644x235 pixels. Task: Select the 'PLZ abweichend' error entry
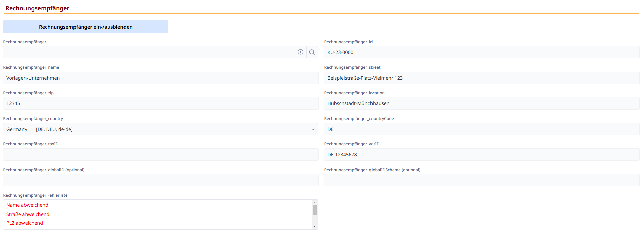[25, 223]
